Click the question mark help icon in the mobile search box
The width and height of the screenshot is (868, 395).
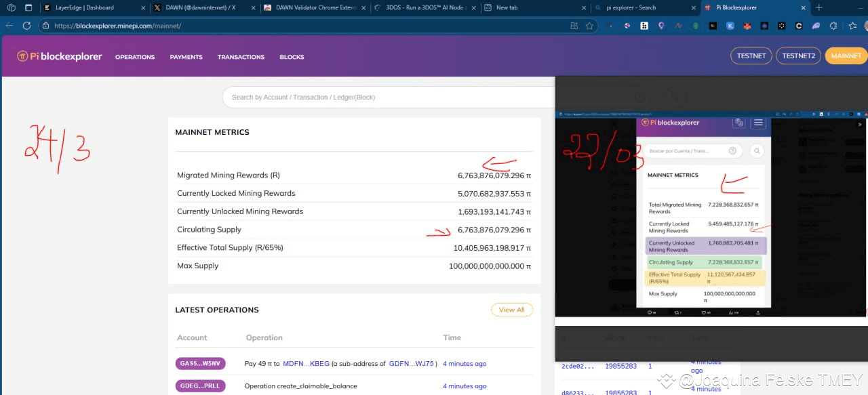pyautogui.click(x=732, y=151)
